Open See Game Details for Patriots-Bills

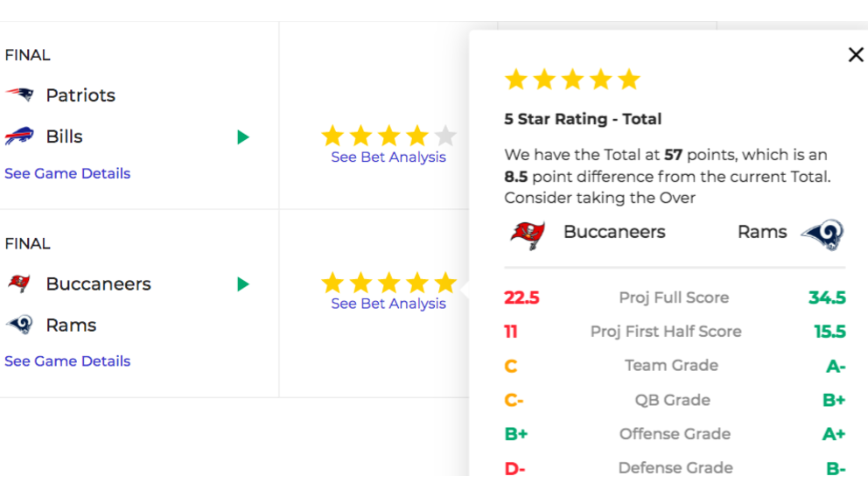point(67,173)
